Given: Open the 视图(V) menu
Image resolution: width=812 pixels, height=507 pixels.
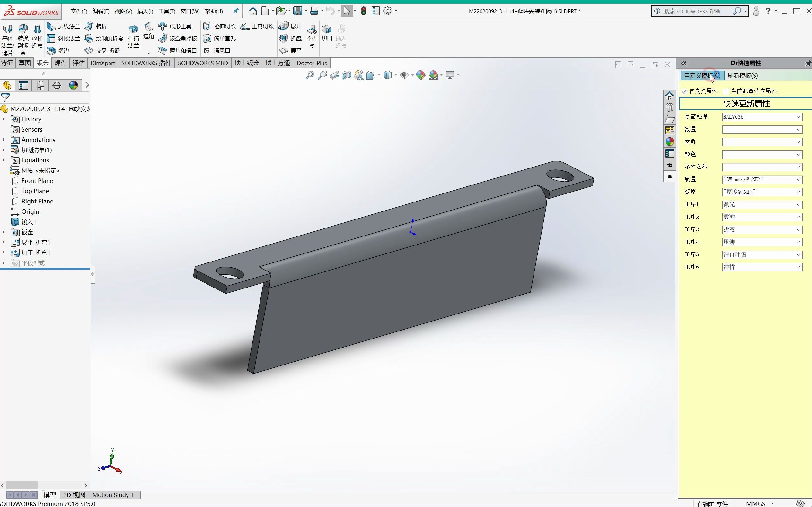Looking at the screenshot, I should tap(123, 11).
